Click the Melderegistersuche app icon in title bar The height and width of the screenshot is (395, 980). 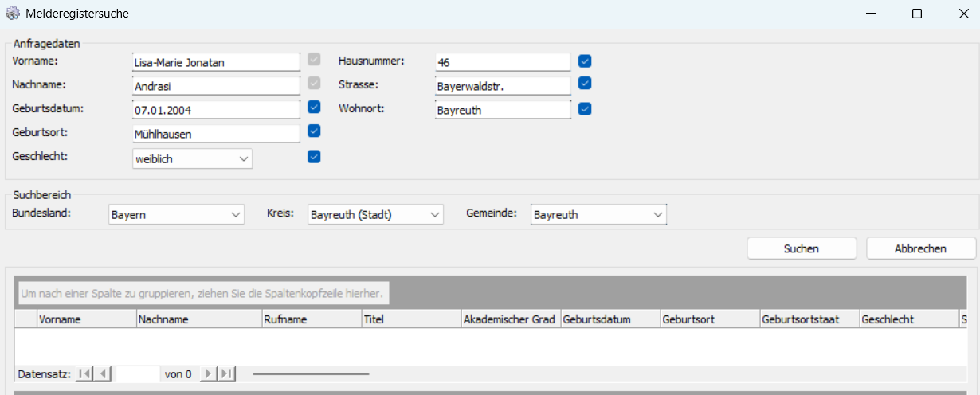click(13, 14)
